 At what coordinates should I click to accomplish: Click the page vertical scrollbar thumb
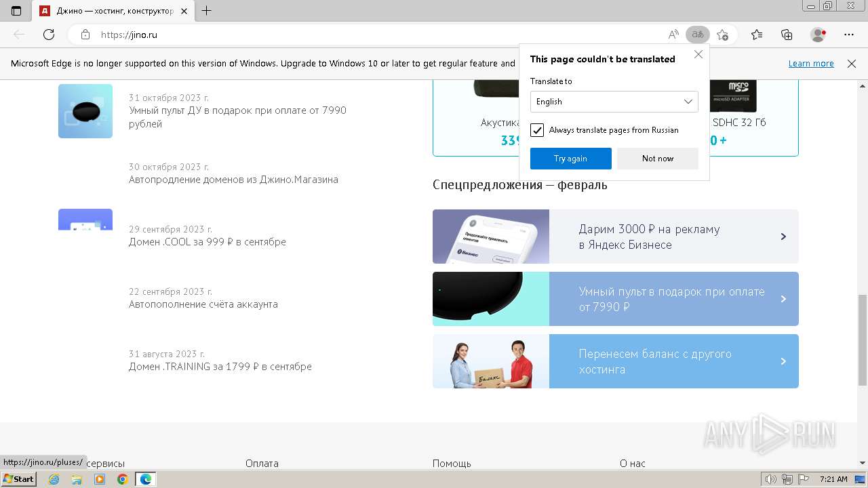click(x=862, y=339)
